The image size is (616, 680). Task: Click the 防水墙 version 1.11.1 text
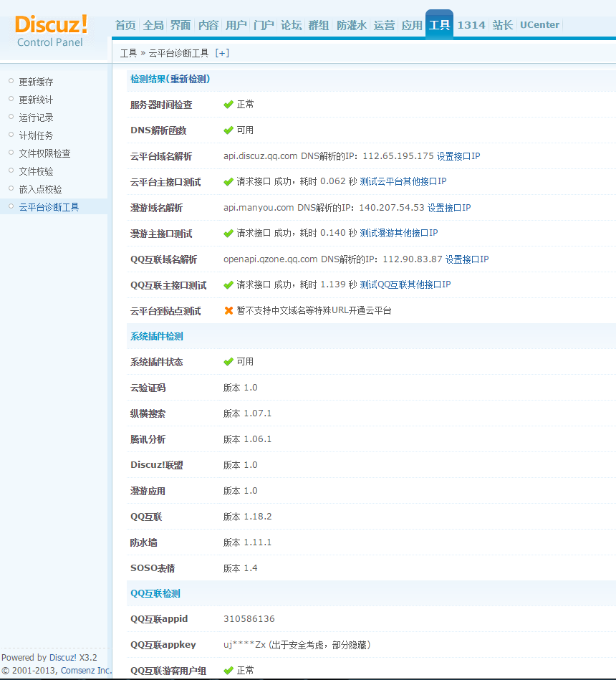click(x=248, y=542)
